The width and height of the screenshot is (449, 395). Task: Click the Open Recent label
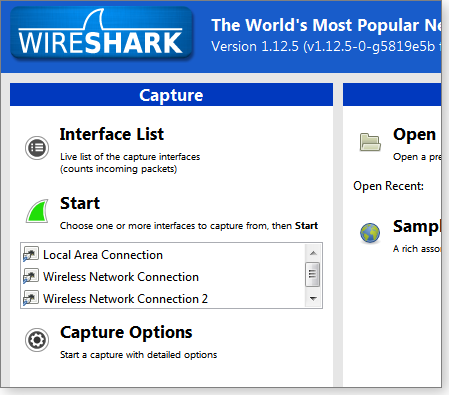pyautogui.click(x=388, y=186)
